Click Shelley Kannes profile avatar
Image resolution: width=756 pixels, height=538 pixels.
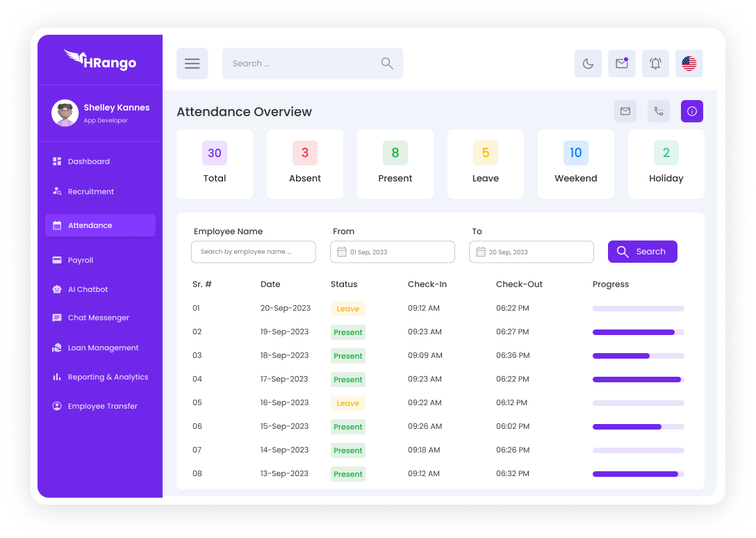point(65,113)
